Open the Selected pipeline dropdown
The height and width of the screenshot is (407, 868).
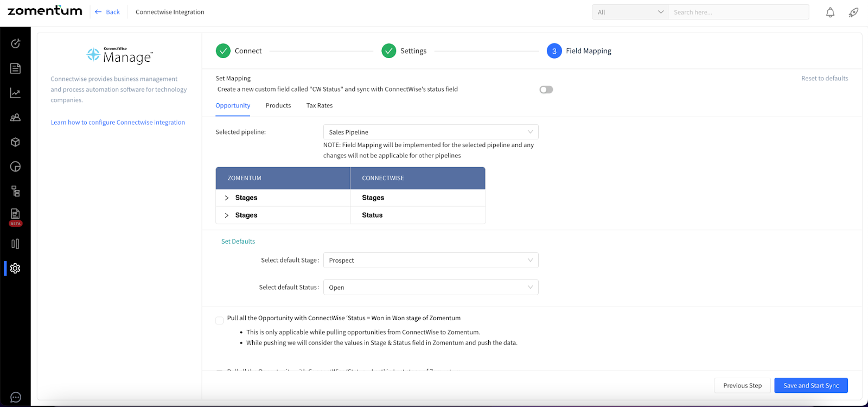point(431,132)
